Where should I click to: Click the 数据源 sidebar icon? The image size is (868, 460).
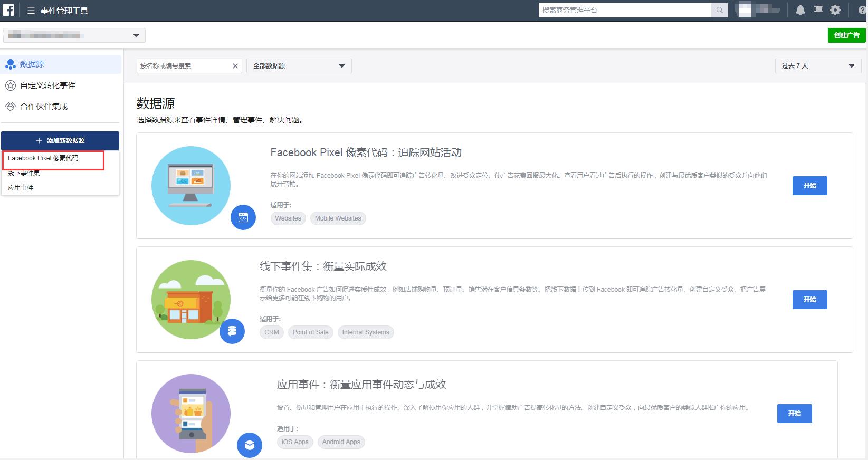(x=10, y=64)
